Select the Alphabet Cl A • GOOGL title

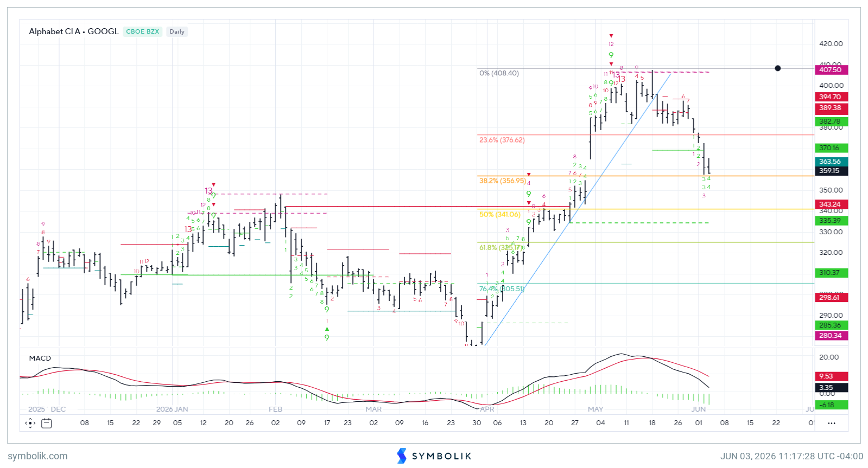tap(74, 31)
